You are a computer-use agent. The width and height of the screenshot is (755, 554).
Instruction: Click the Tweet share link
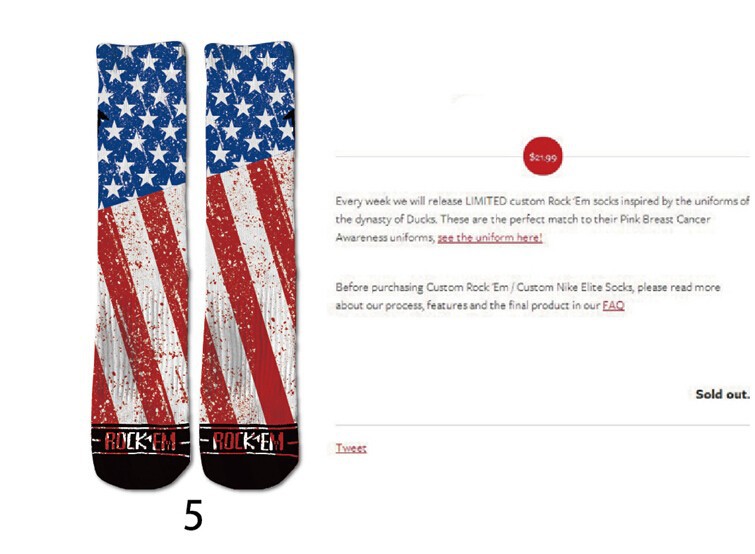click(x=351, y=448)
